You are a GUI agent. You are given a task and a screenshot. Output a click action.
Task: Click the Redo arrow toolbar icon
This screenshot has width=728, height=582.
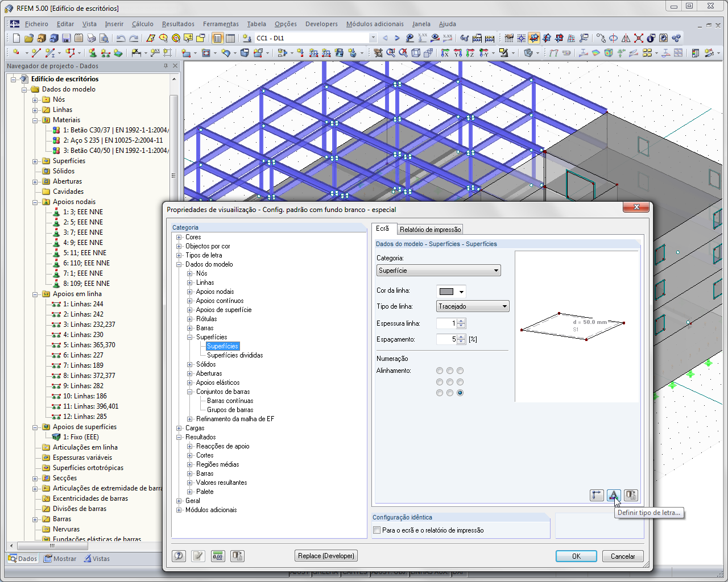pyautogui.click(x=134, y=38)
